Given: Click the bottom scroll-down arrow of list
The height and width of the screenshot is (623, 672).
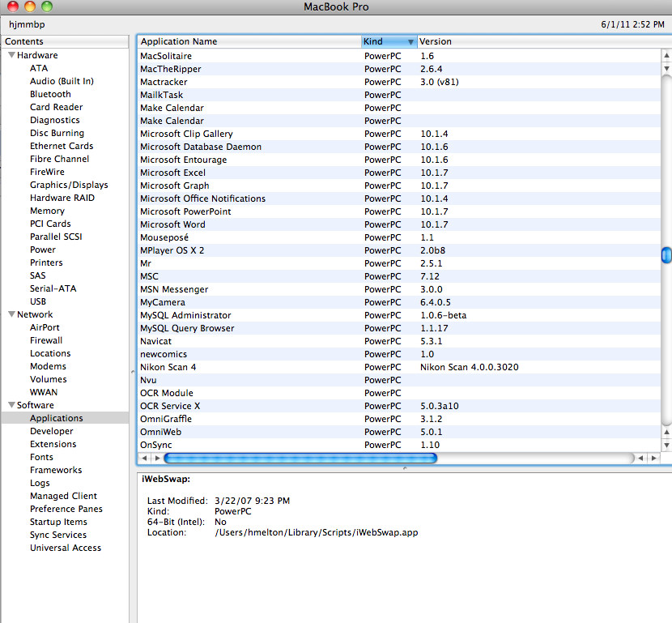Looking at the screenshot, I should (666, 445).
